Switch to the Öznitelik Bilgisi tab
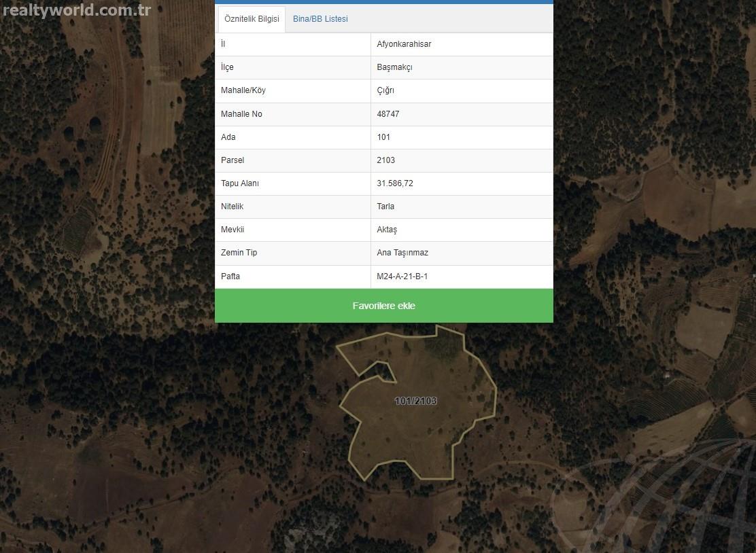 252,19
